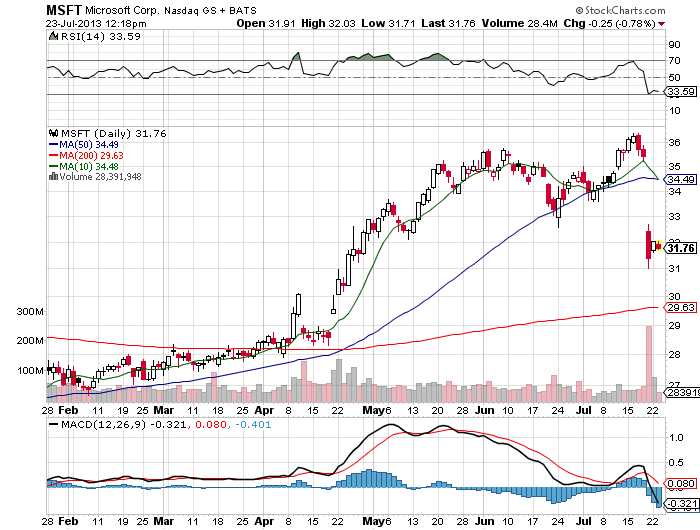Click the 90 level on the RSI axis

pos(674,44)
